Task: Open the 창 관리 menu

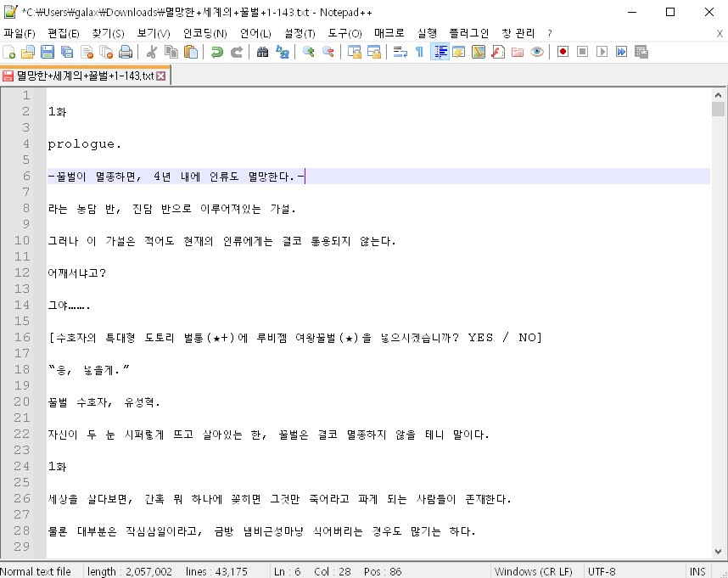Action: (x=518, y=33)
